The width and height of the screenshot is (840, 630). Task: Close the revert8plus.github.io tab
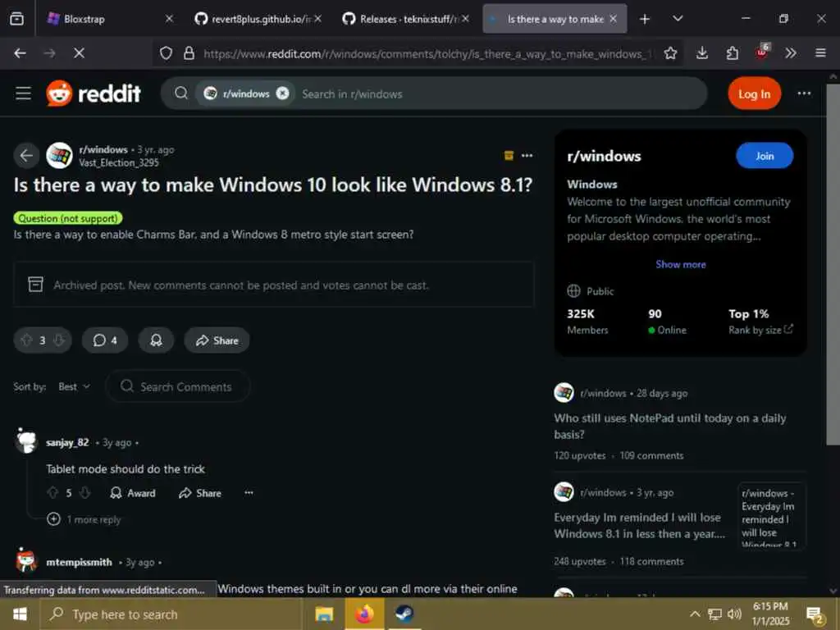317,19
